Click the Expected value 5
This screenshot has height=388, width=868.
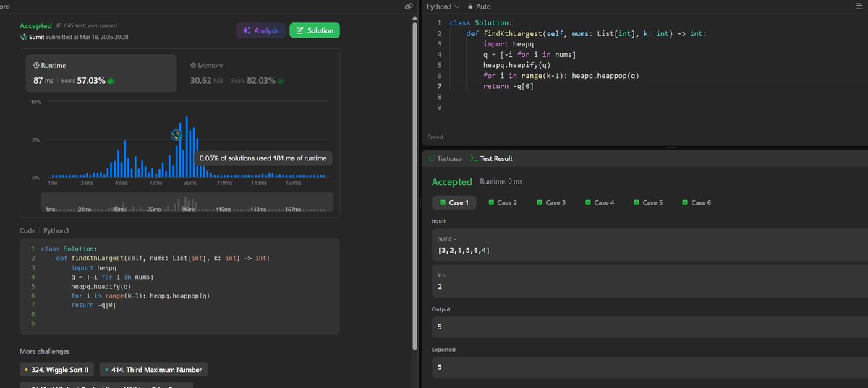[x=440, y=367]
